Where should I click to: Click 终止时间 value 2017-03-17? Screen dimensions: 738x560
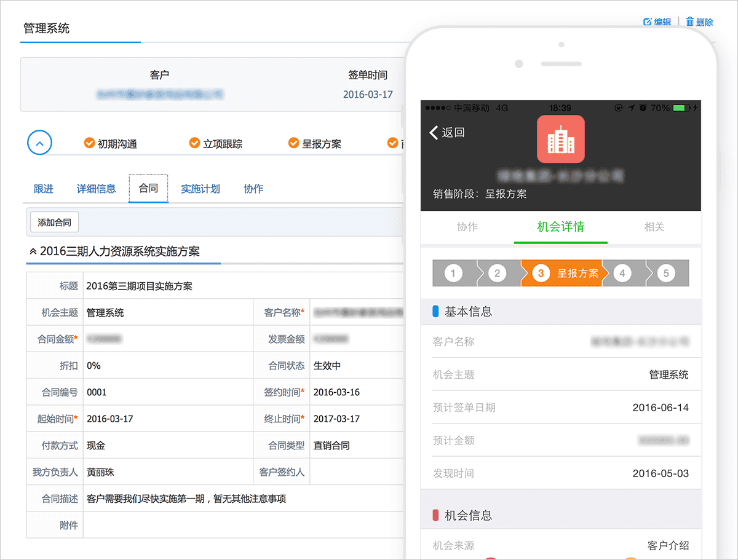(336, 419)
